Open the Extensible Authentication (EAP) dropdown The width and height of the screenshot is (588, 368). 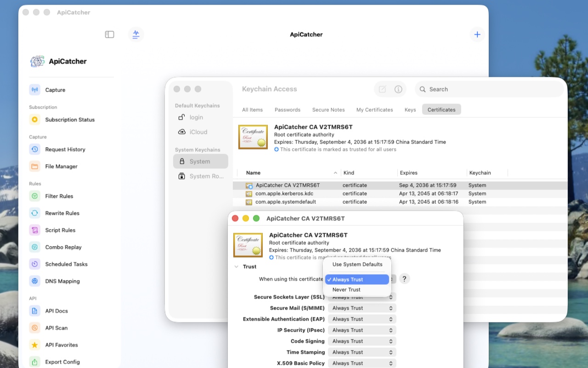[362, 319]
